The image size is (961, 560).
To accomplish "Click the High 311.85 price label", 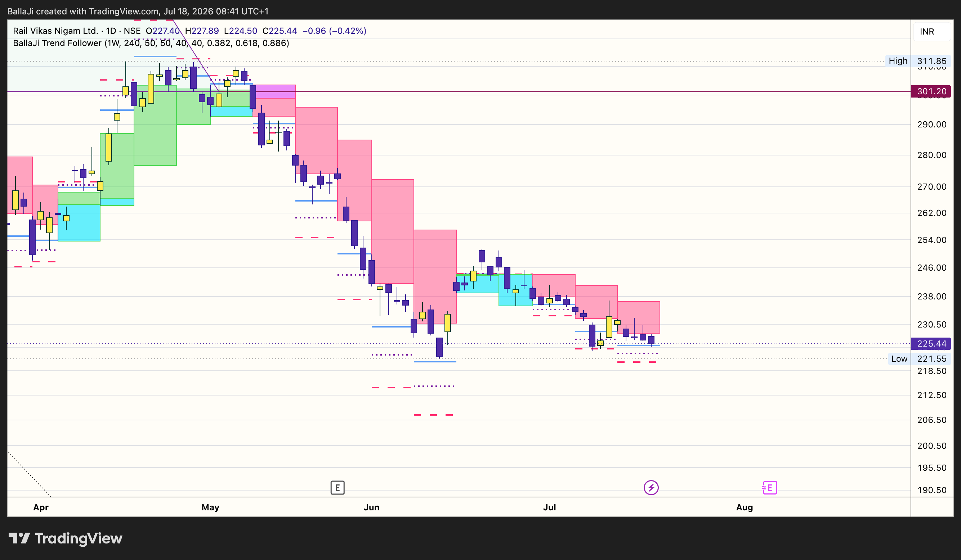I will pyautogui.click(x=918, y=61).
